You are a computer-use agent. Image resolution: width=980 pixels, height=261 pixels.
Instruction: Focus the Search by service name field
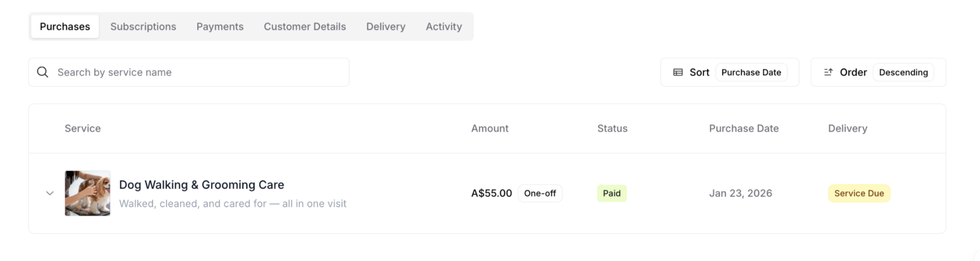(x=201, y=72)
